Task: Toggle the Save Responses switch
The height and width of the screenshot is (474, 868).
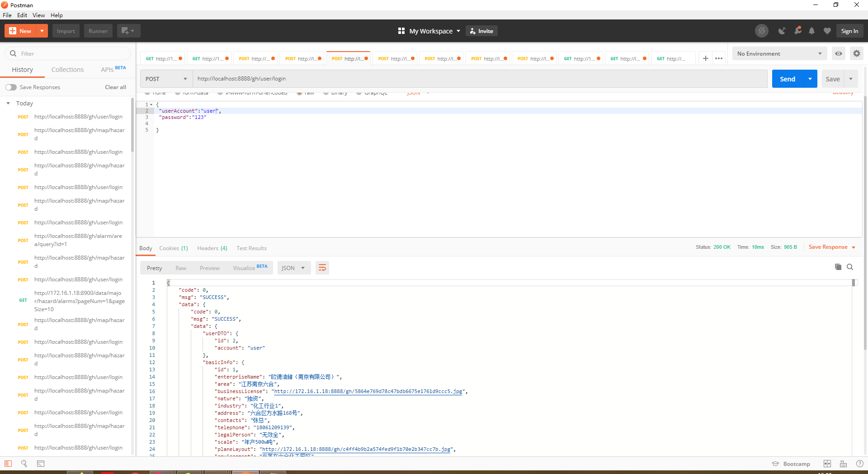Action: click(x=11, y=87)
